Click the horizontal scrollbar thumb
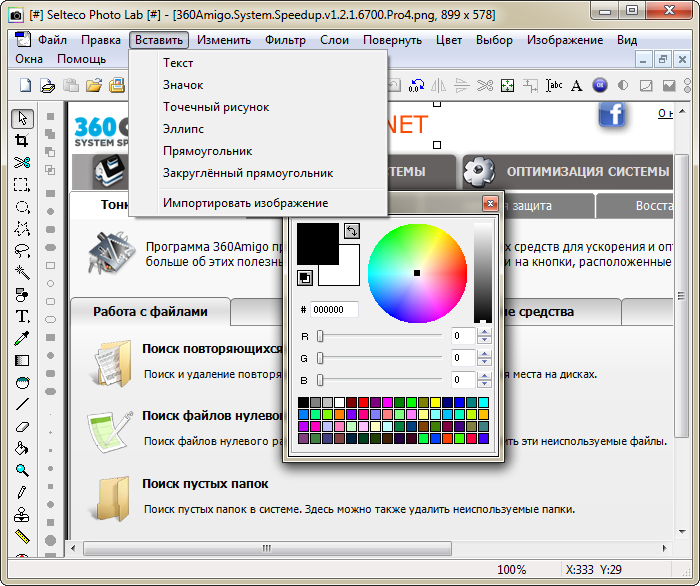The height and width of the screenshot is (586, 700). coord(267,549)
